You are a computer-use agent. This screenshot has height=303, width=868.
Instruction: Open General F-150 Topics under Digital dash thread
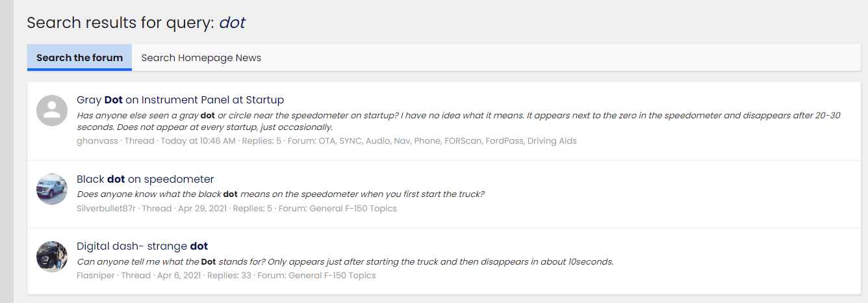333,276
